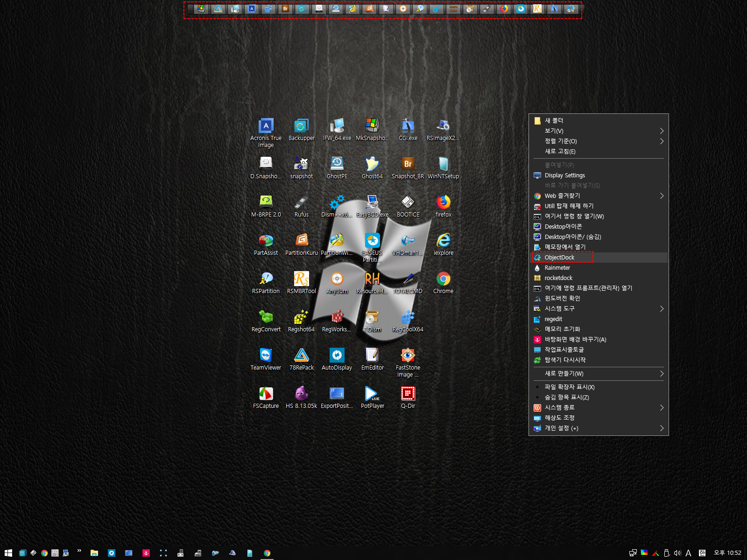Launch TeamViewer desktop shortcut
Image resolution: width=747 pixels, height=560 pixels.
[266, 359]
